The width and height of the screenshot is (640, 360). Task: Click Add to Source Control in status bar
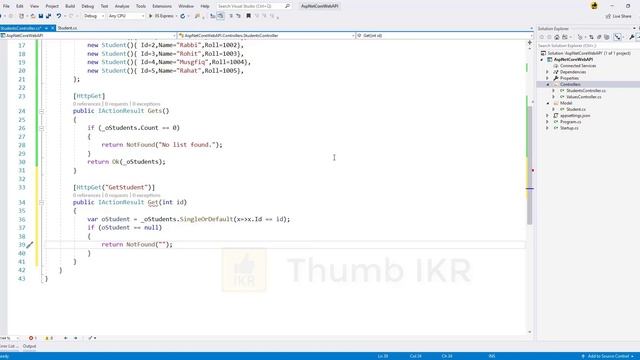607,356
